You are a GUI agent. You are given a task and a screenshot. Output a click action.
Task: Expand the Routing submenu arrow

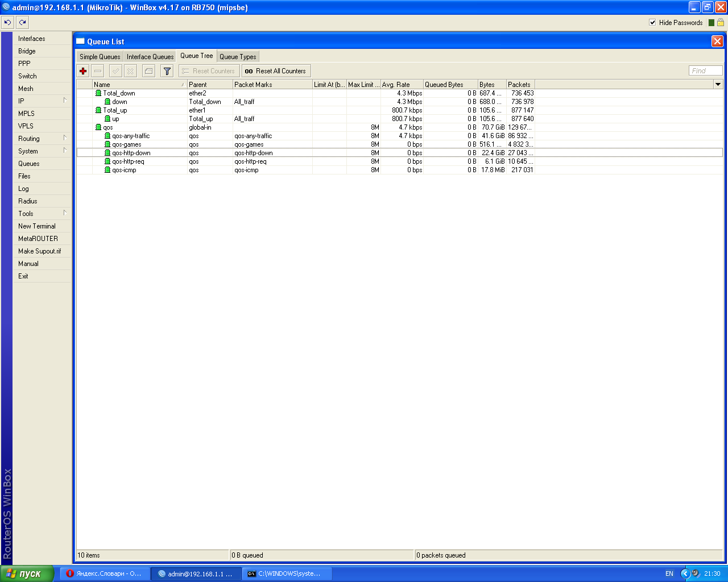(65, 138)
